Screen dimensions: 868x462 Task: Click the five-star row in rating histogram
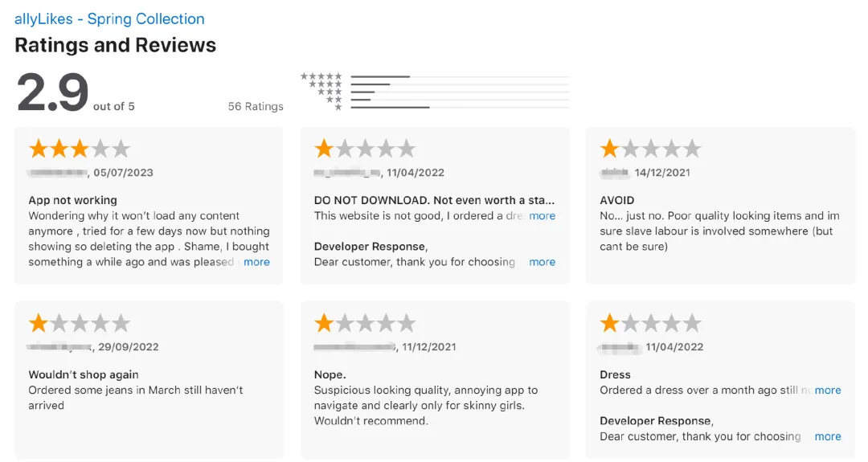(x=435, y=76)
